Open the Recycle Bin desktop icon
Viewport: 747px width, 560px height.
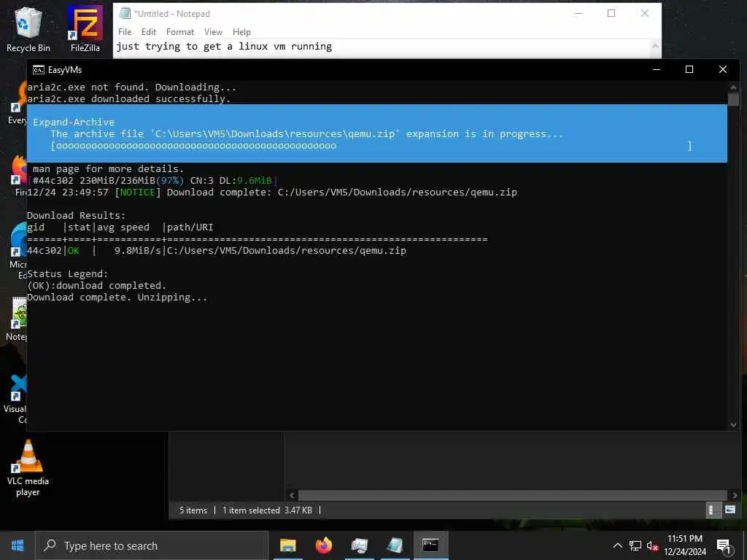pos(28,29)
